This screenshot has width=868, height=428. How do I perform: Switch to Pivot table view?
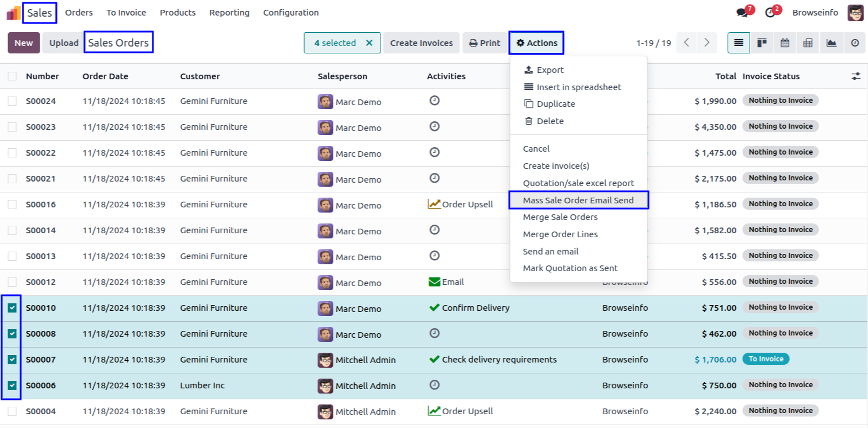pos(808,43)
